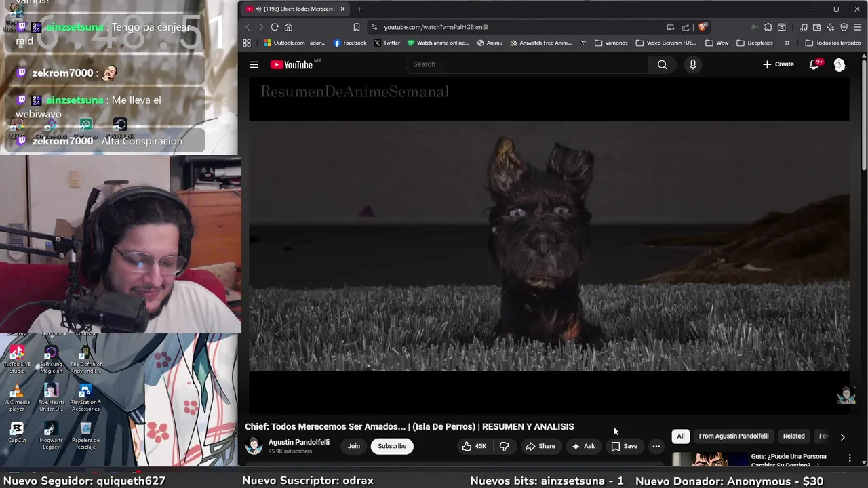This screenshot has width=868, height=488.
Task: Close the Chief video browser tab
Action: [342, 9]
